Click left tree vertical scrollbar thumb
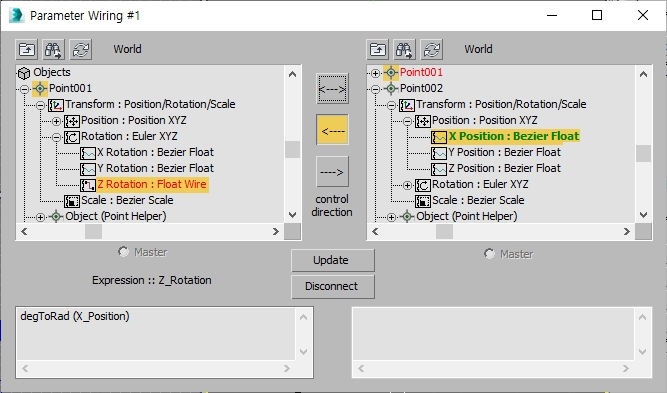This screenshot has height=393, width=667. pos(292,150)
